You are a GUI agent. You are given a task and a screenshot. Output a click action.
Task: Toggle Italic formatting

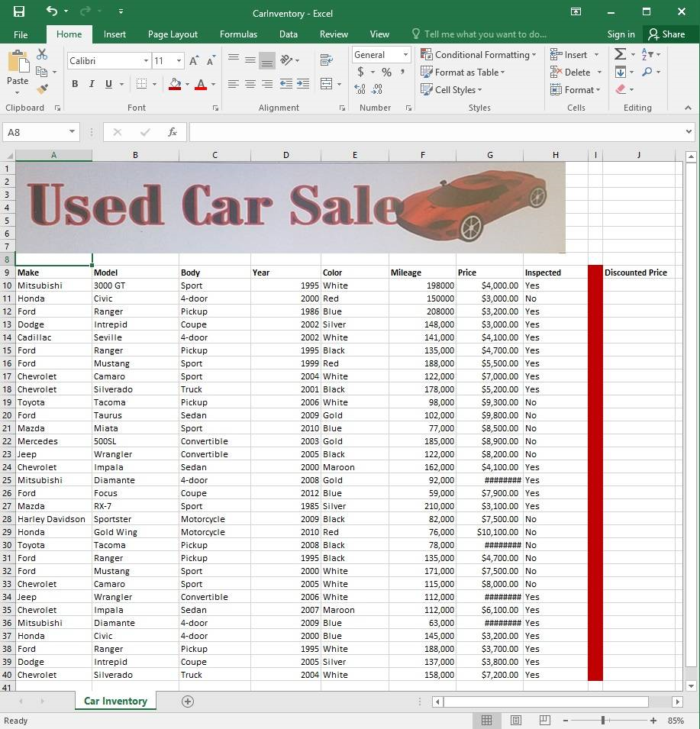(92, 84)
